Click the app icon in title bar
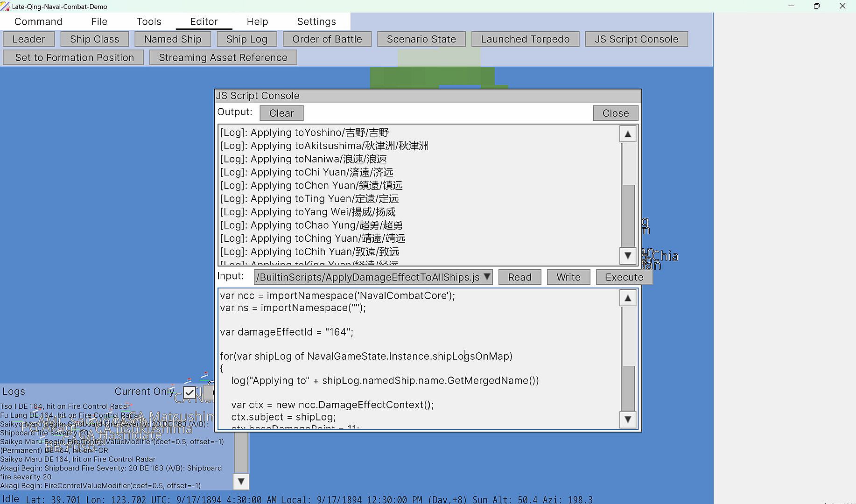 (5, 6)
